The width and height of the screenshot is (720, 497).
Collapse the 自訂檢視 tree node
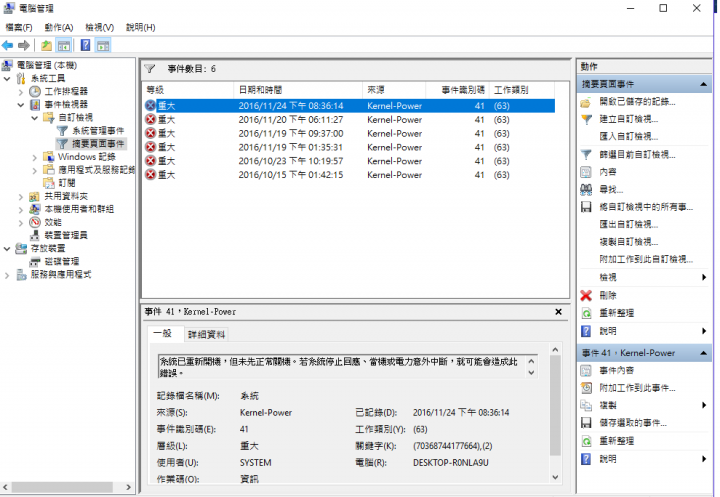point(34,118)
